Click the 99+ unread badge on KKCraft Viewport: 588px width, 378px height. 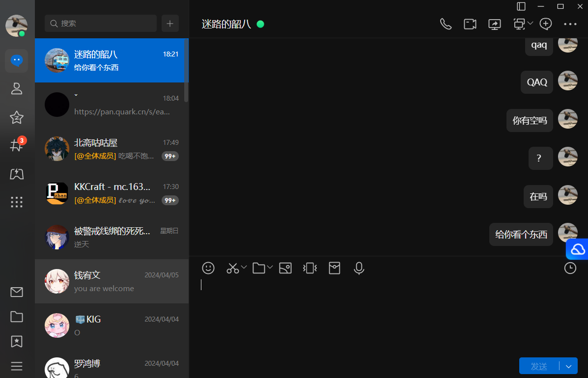[170, 200]
